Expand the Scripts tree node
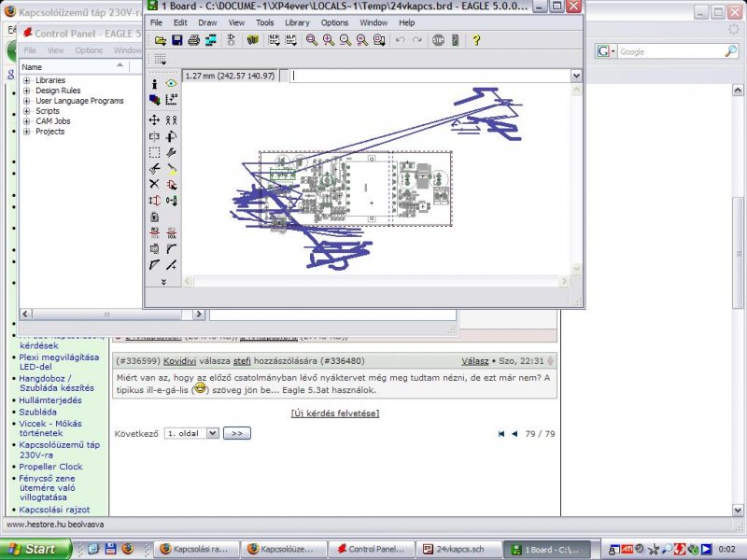747x560 pixels. [27, 111]
